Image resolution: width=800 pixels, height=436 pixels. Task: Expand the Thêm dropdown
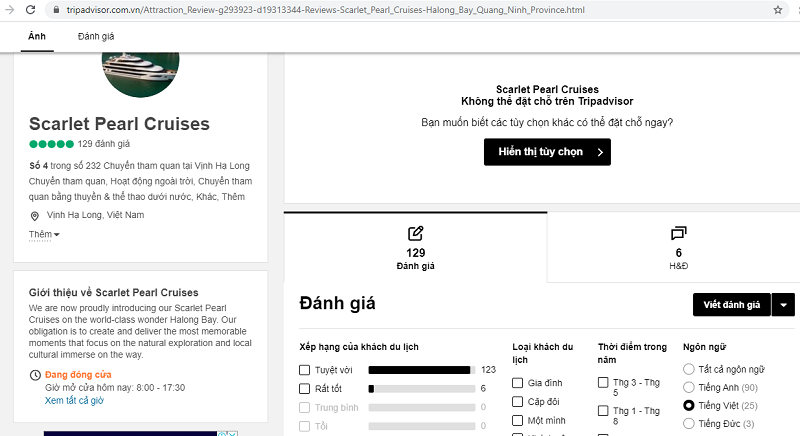[44, 235]
